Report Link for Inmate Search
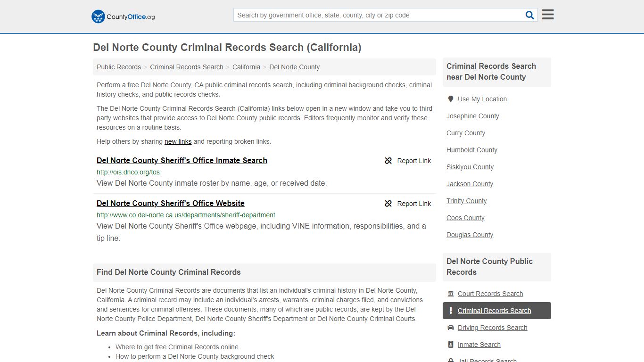The image size is (644, 362). 408,161
